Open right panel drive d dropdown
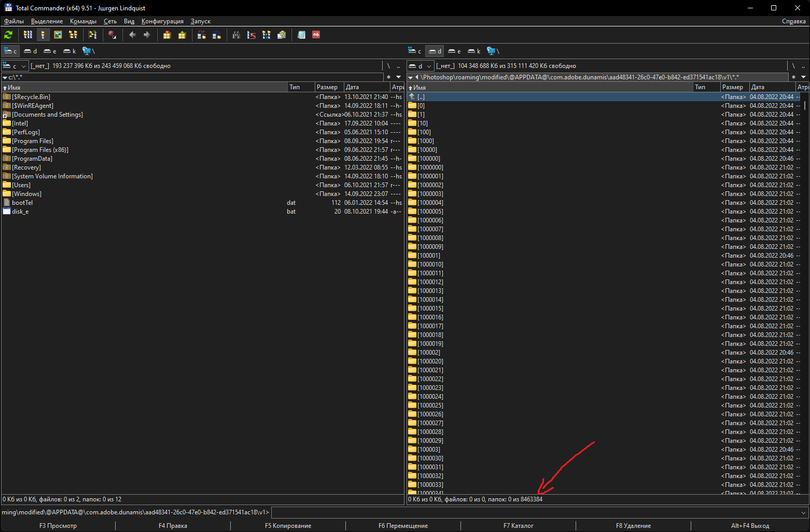810x532 pixels. click(x=420, y=66)
